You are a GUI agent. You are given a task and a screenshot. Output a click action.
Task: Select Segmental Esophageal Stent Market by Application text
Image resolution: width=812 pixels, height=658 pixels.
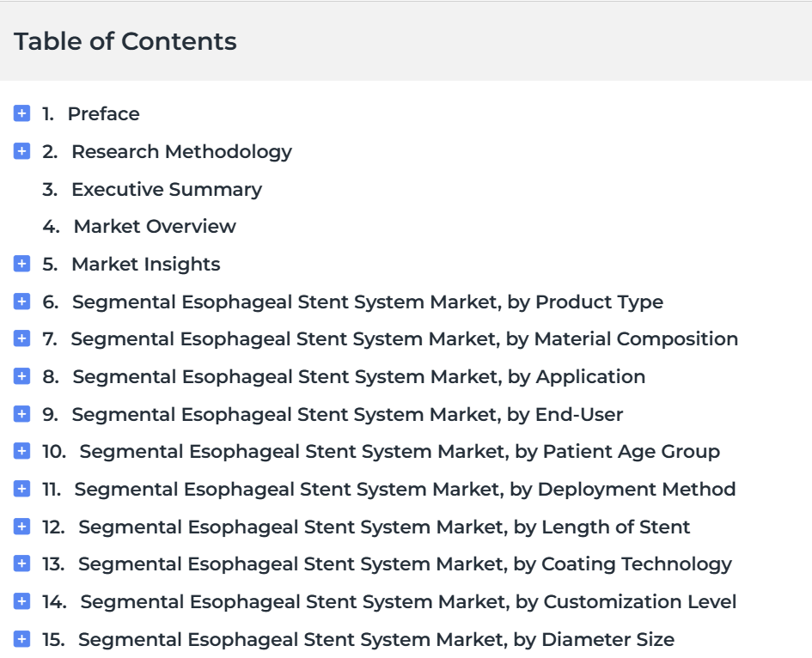(x=359, y=377)
